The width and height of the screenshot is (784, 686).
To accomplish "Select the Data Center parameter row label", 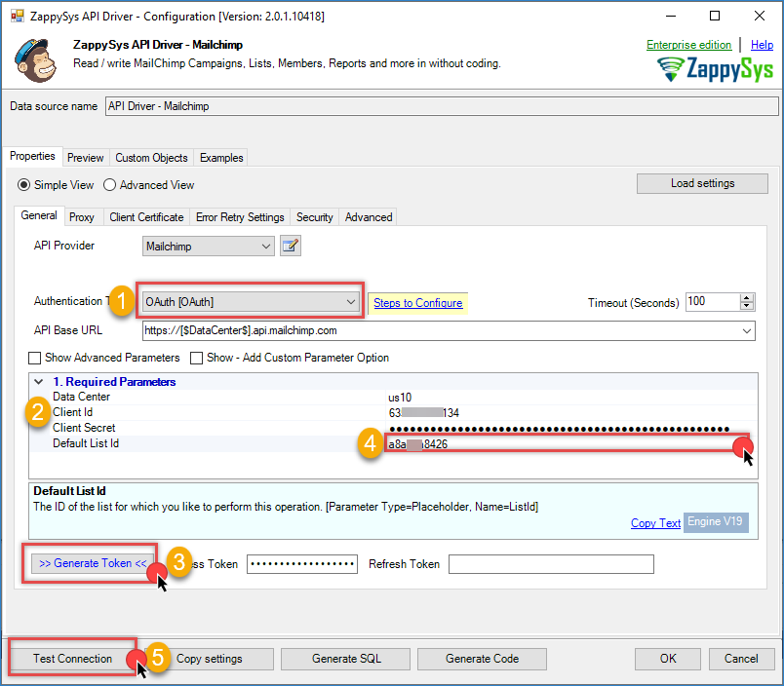I will [82, 397].
